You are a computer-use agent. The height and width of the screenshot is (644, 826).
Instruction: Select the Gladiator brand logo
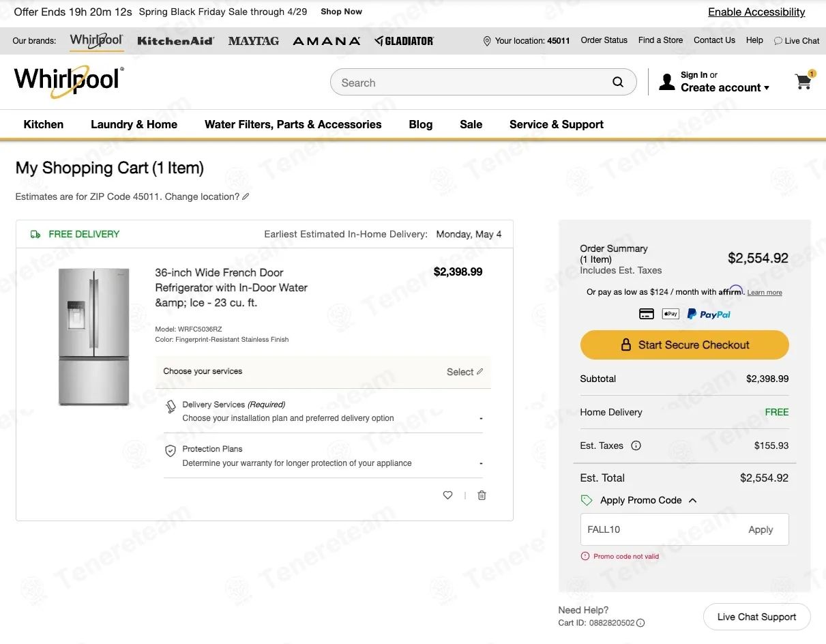pyautogui.click(x=404, y=41)
